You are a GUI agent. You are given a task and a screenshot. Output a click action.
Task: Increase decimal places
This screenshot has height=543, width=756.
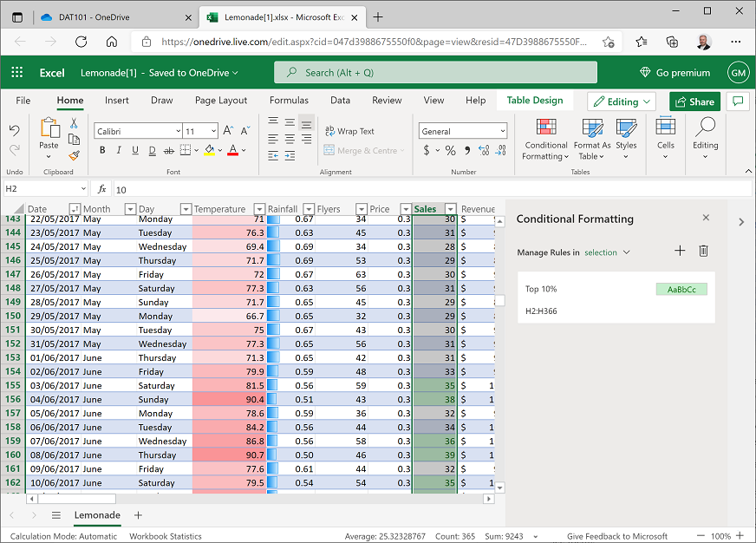(486, 149)
